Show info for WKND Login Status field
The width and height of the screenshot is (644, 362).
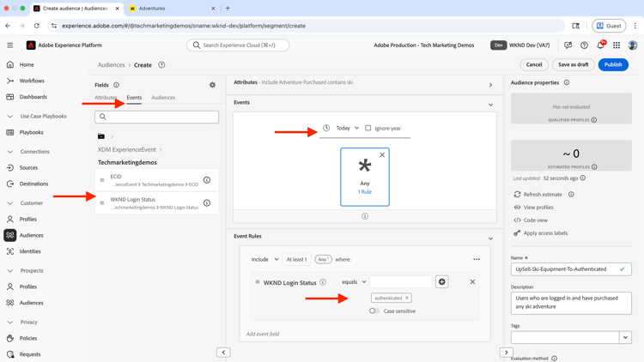click(x=207, y=202)
